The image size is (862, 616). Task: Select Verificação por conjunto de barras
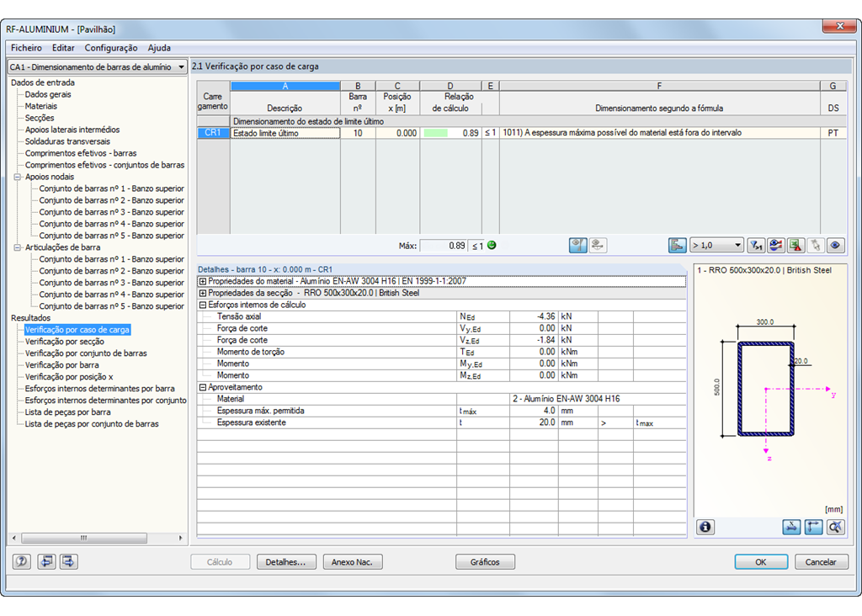point(86,353)
